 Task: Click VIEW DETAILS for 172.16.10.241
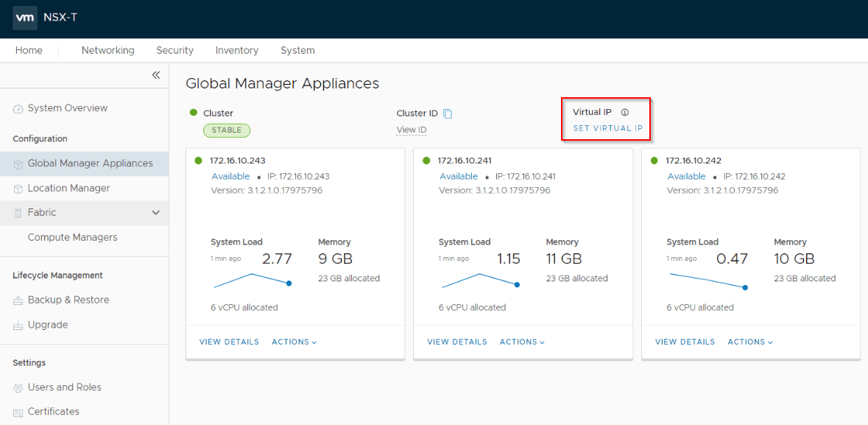(457, 342)
